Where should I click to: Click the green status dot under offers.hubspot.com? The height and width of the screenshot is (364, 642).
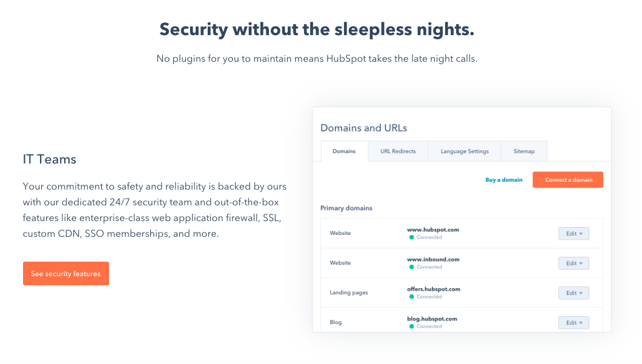pyautogui.click(x=411, y=297)
